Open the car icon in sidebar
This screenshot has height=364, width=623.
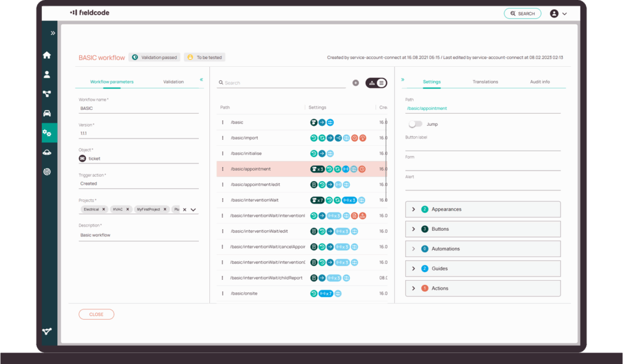47,114
